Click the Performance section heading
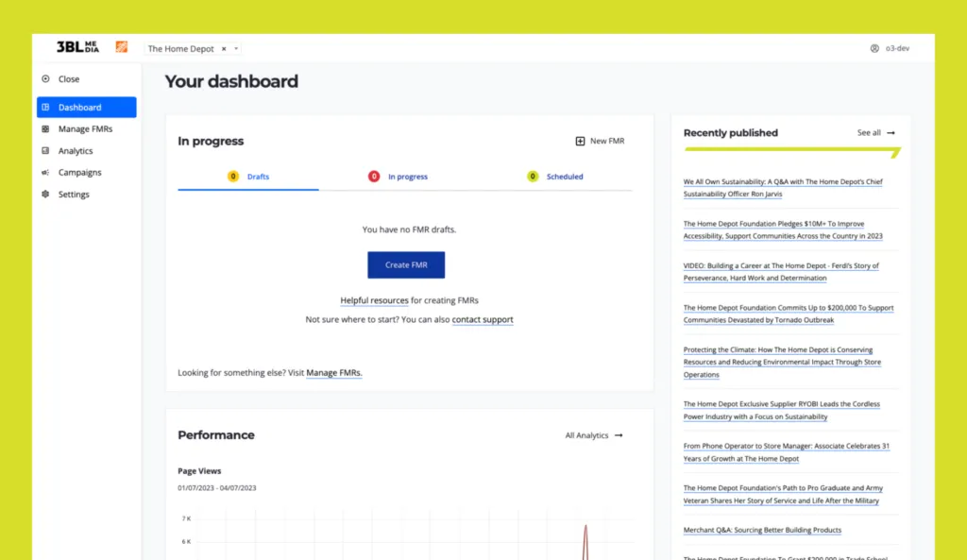The height and width of the screenshot is (560, 967). click(x=216, y=435)
